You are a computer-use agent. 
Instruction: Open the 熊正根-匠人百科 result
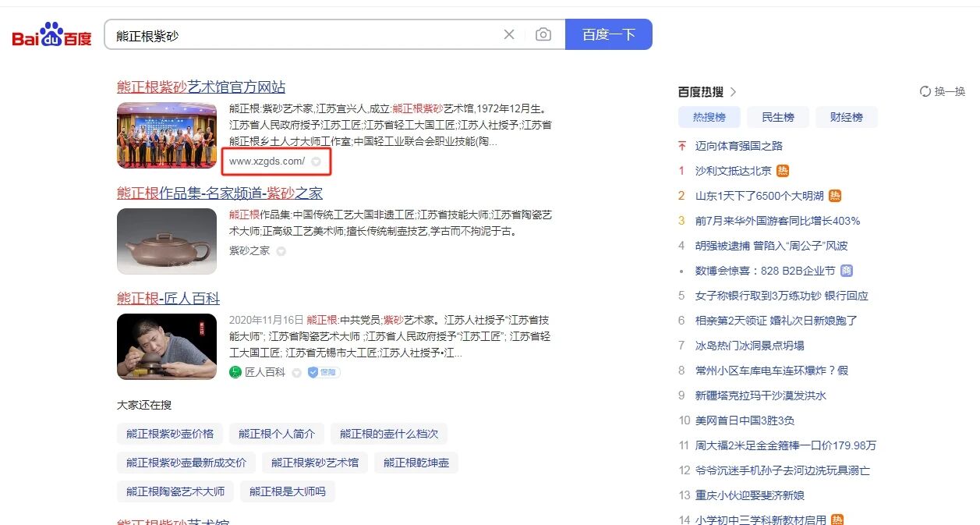168,298
